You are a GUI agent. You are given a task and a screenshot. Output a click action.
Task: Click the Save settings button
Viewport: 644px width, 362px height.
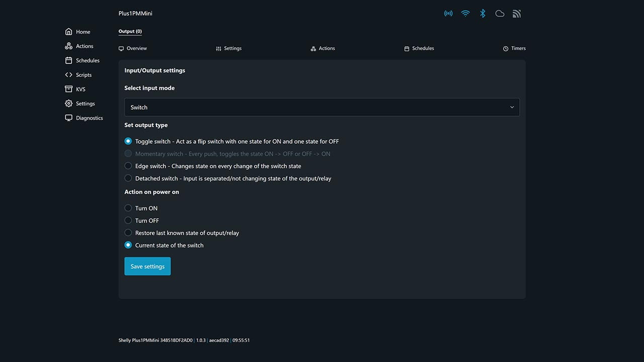click(147, 266)
